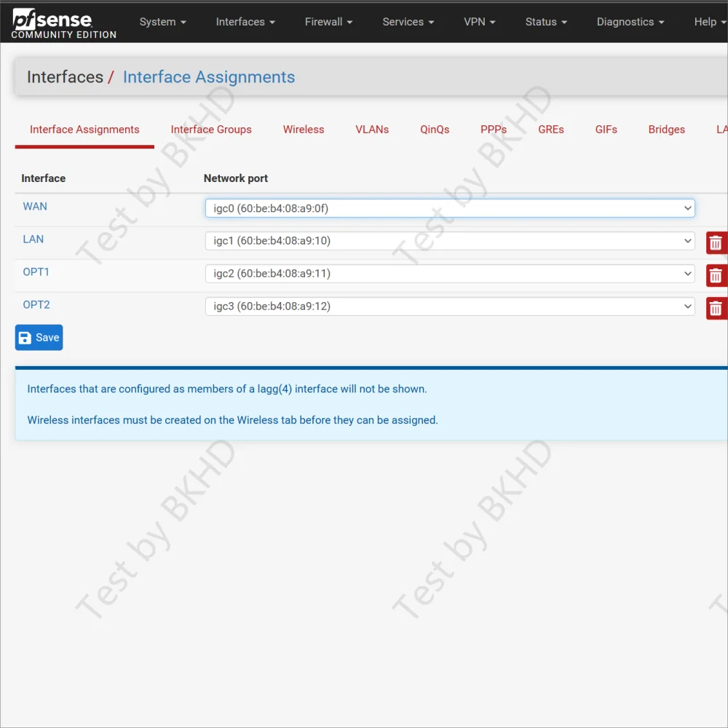The height and width of the screenshot is (728, 728).
Task: Open the VPN menu
Action: click(x=479, y=22)
